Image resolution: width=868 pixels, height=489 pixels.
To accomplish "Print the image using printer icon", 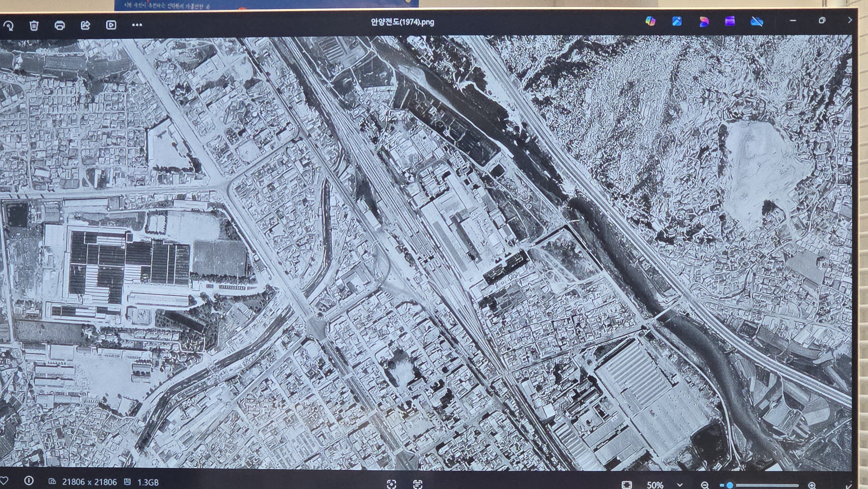I will click(x=60, y=25).
